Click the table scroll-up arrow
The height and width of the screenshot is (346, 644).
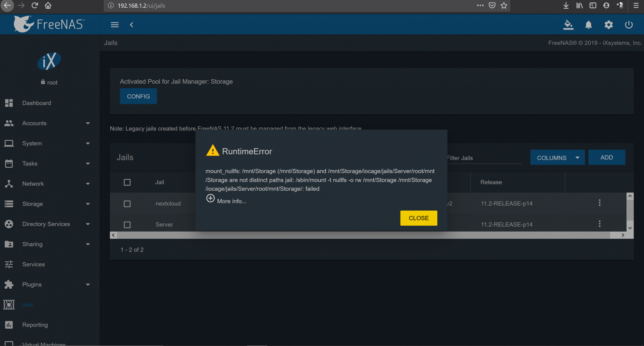630,196
